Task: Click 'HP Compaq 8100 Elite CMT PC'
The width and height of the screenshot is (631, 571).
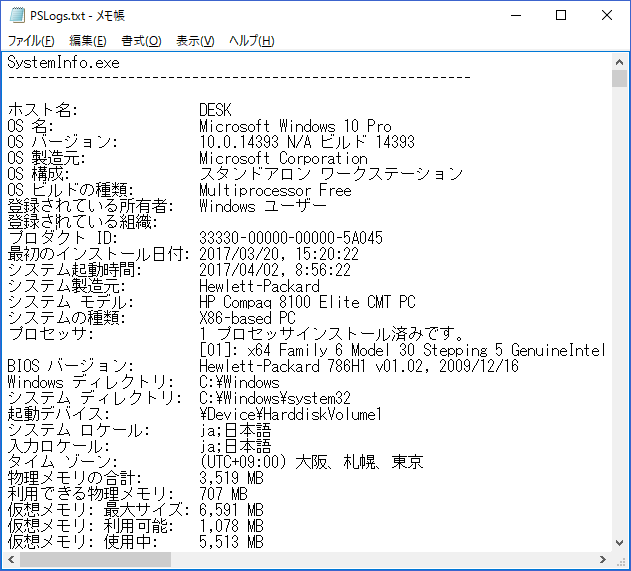Action: (x=307, y=302)
